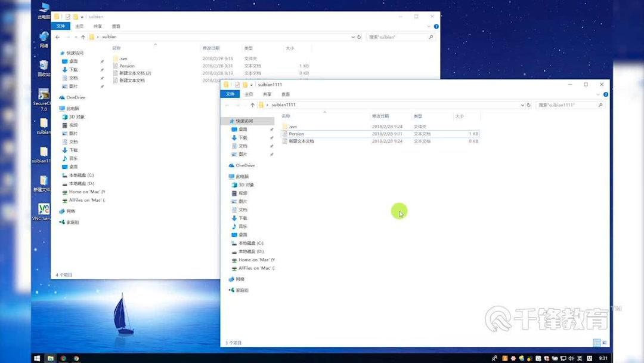The image size is (644, 363).
Task: Open the address bar dropdown in suibian1111
Action: point(523,104)
